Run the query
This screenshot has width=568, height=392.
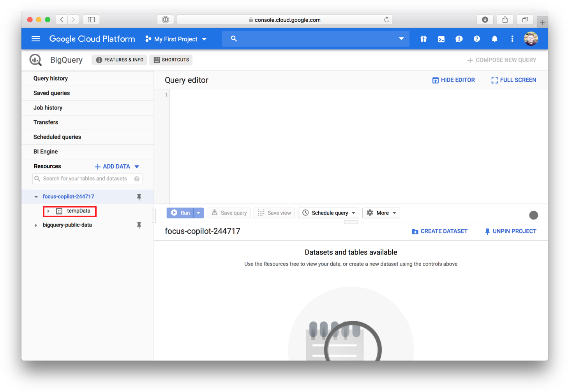tap(180, 213)
